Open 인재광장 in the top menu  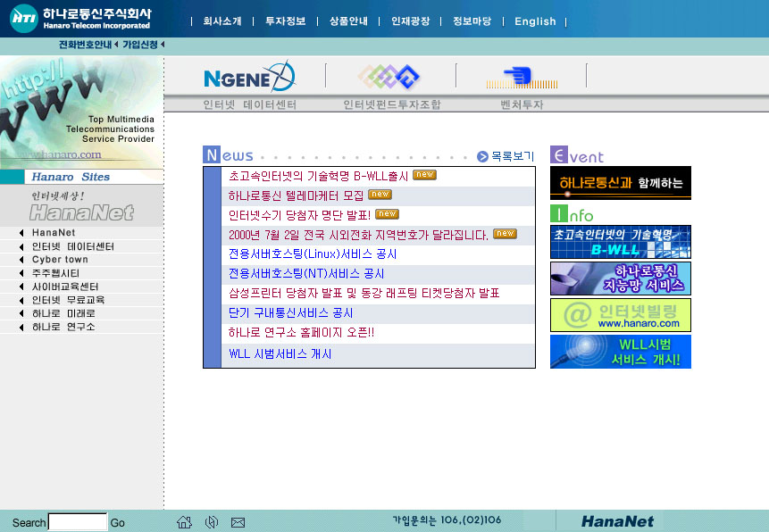click(411, 21)
